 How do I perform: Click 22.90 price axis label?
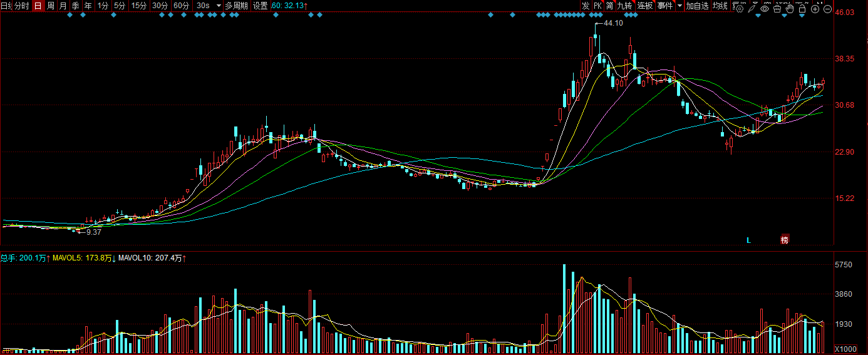tap(845, 152)
